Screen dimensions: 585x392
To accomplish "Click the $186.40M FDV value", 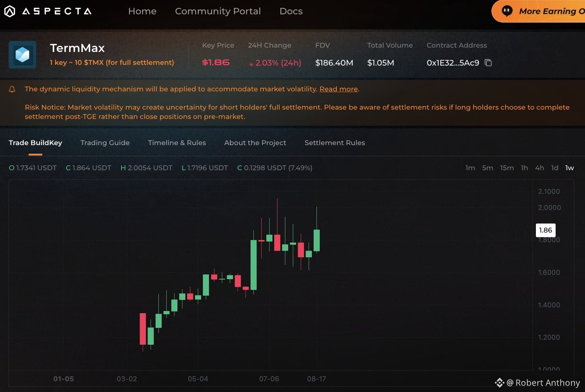I will click(334, 63).
